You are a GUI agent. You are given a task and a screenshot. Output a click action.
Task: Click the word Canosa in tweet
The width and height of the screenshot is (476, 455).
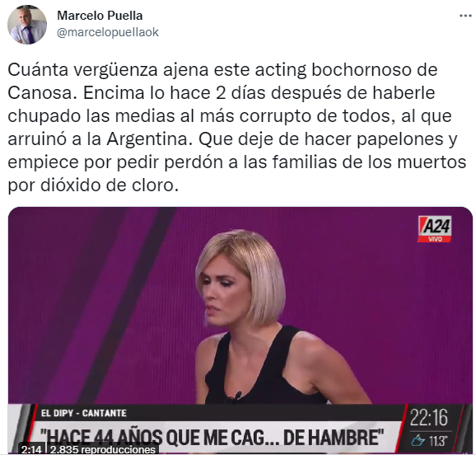pyautogui.click(x=42, y=92)
